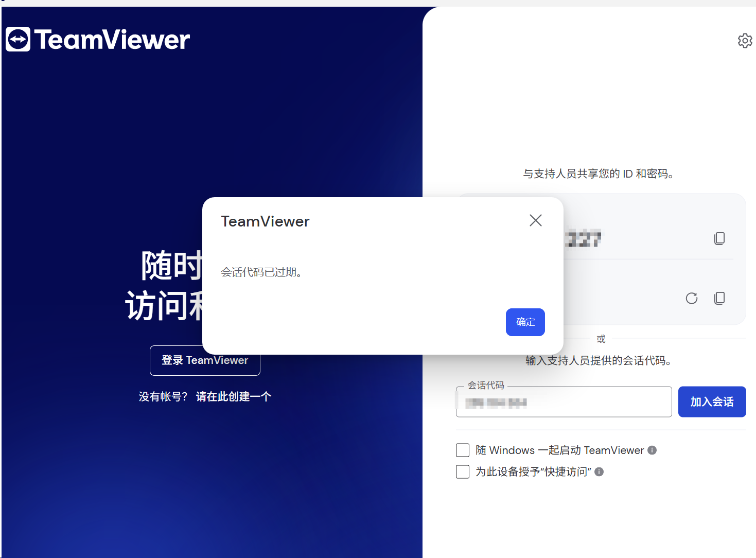756x558 pixels.
Task: Click the 与支持人员共享您的 ID 和密码。 text
Action: point(599,174)
